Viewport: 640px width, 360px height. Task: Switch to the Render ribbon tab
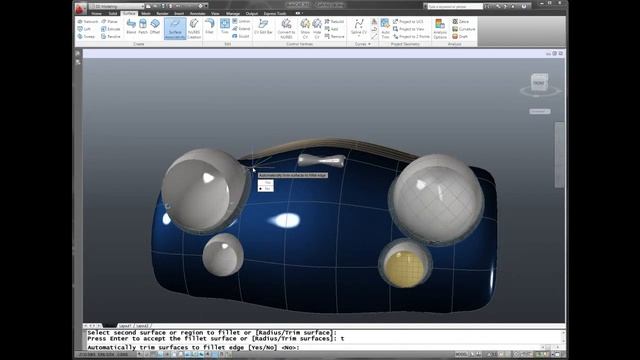[162, 13]
